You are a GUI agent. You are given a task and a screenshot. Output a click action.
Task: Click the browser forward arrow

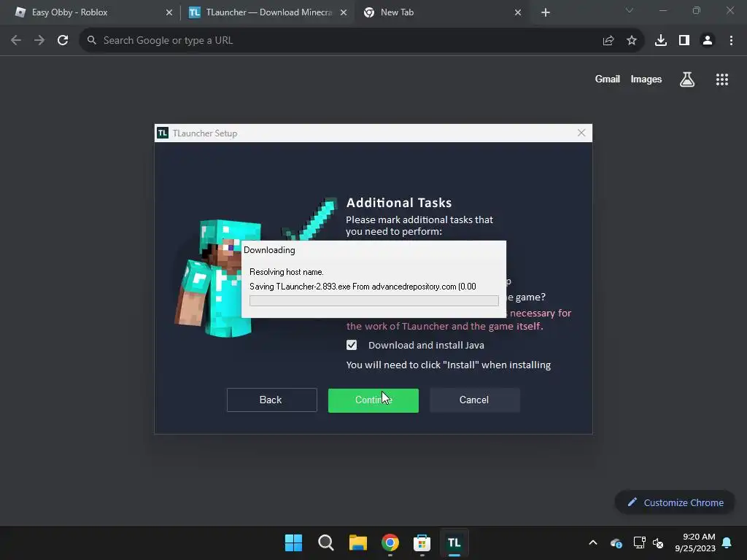tap(39, 41)
